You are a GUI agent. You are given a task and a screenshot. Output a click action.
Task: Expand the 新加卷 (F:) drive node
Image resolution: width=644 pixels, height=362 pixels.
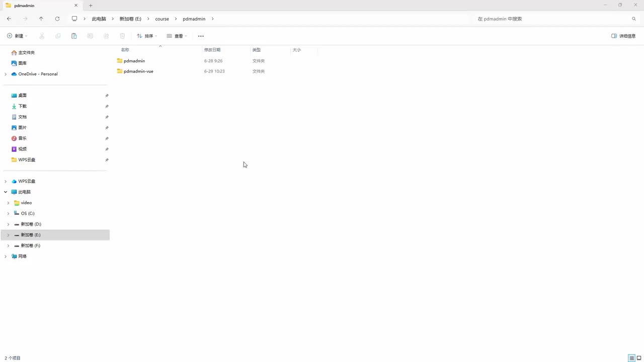pyautogui.click(x=8, y=246)
